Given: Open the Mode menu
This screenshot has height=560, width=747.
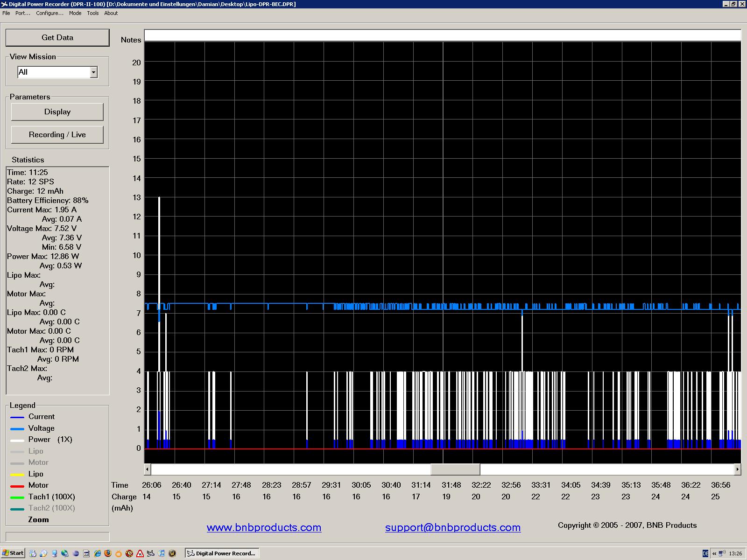Looking at the screenshot, I should point(75,13).
